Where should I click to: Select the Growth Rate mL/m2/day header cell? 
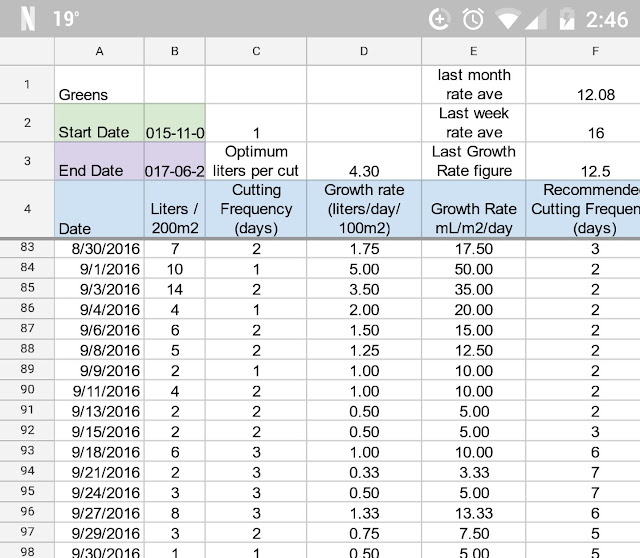(x=474, y=209)
